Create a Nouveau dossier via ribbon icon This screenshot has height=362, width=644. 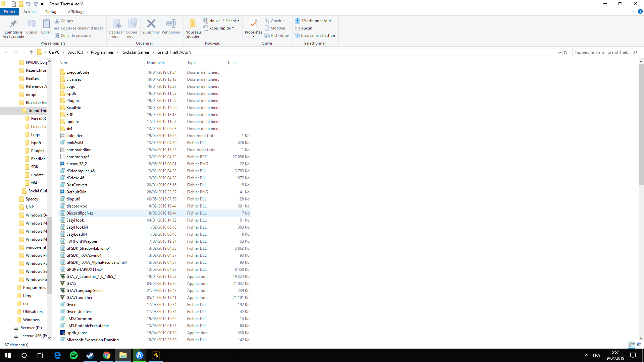click(193, 24)
